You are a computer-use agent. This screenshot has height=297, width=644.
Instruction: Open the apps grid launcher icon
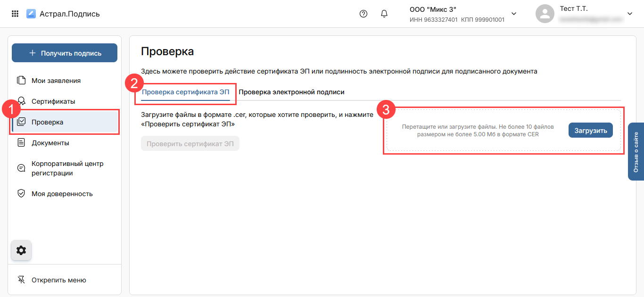tap(15, 14)
